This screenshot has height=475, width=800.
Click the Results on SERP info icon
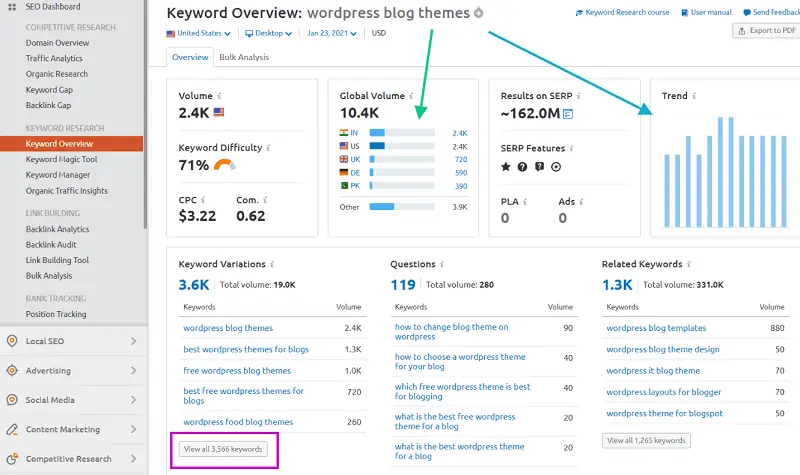tap(579, 96)
